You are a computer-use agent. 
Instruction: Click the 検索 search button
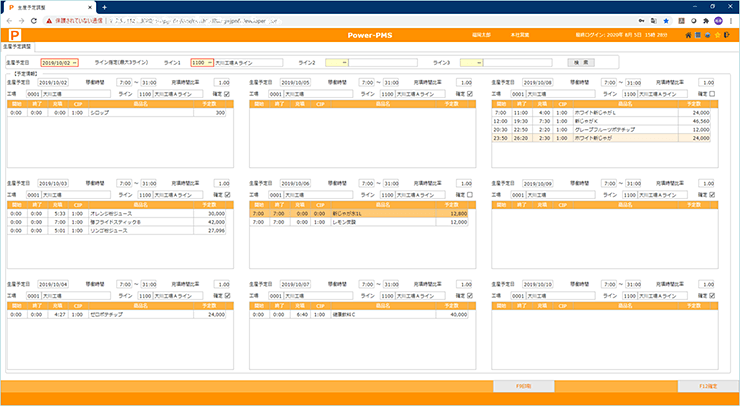[581, 62]
